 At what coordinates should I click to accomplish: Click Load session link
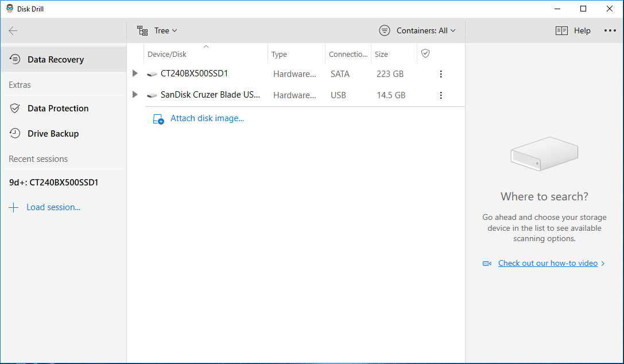tap(53, 207)
